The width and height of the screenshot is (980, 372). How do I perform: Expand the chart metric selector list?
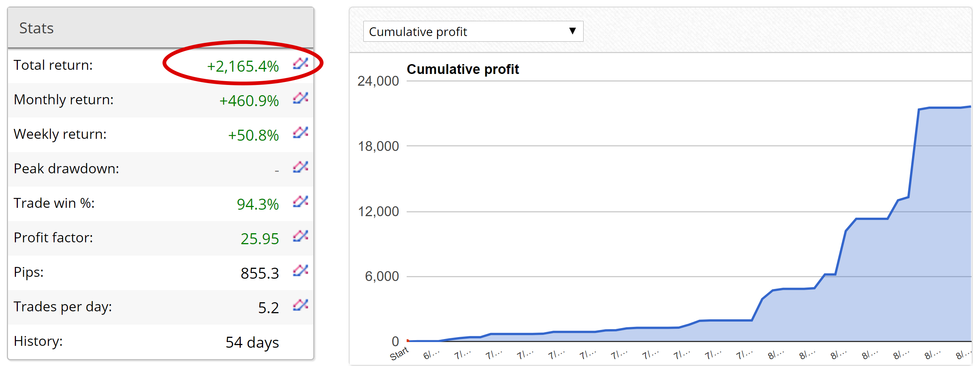473,31
